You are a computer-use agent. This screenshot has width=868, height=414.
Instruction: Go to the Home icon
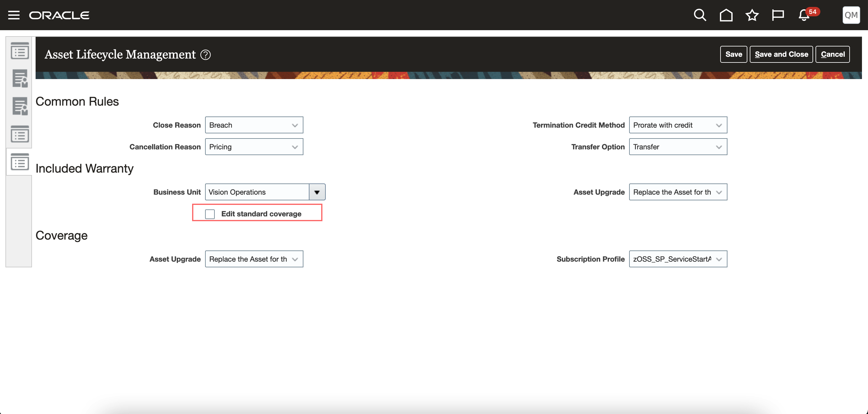tap(726, 15)
